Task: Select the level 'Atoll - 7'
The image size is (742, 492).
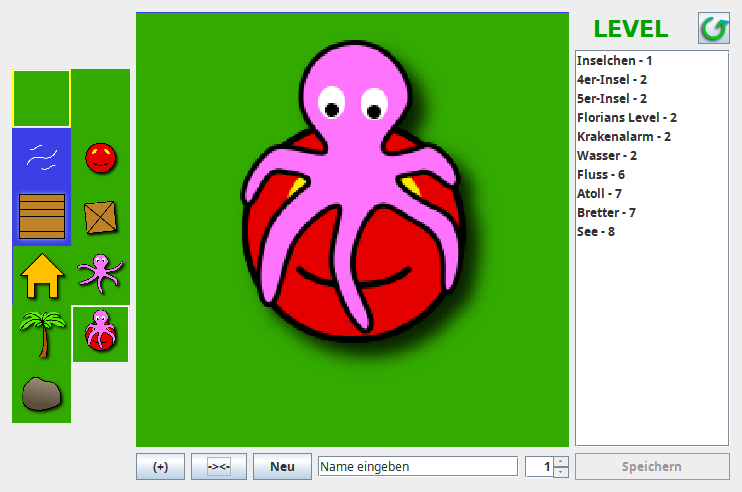Action: point(652,193)
